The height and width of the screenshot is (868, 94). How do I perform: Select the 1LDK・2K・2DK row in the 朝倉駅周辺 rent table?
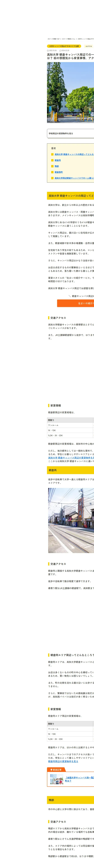[70, 435]
